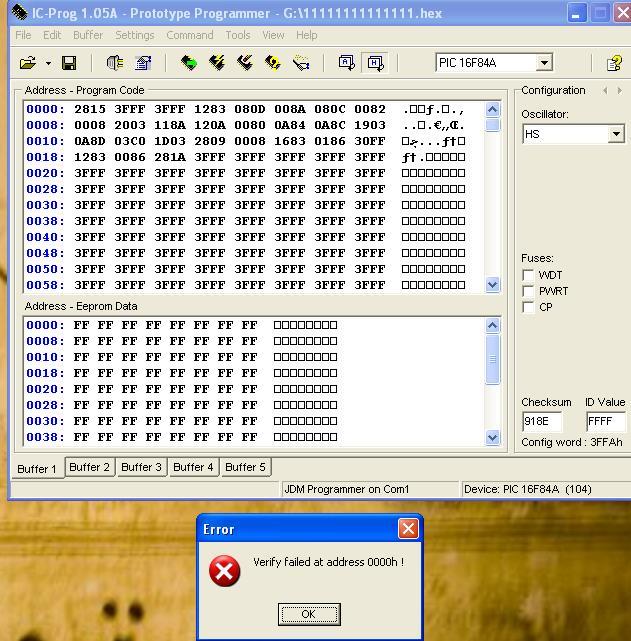The height and width of the screenshot is (641, 631).
Task: Select program code word 281A at 0018
Action: click(170, 157)
